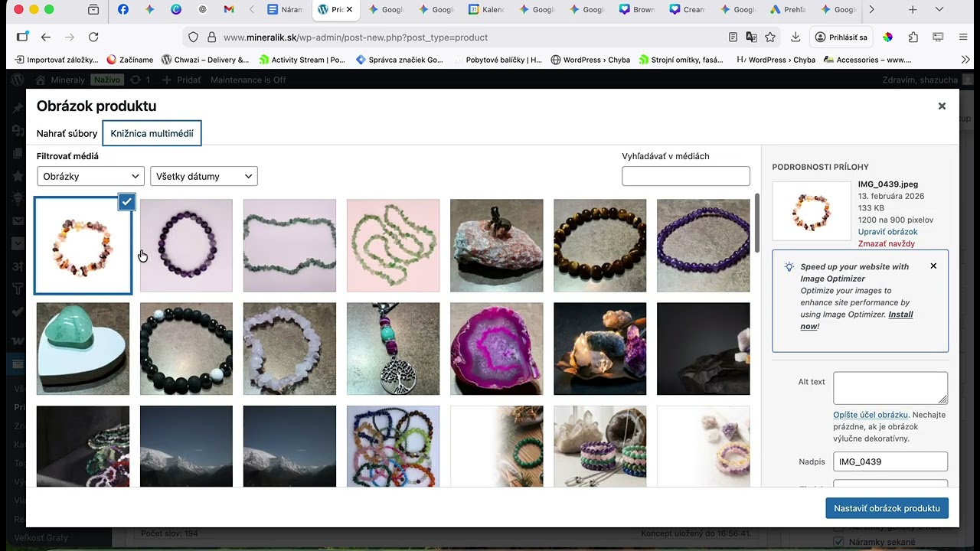Open tracking protection shield icon

point(193,37)
